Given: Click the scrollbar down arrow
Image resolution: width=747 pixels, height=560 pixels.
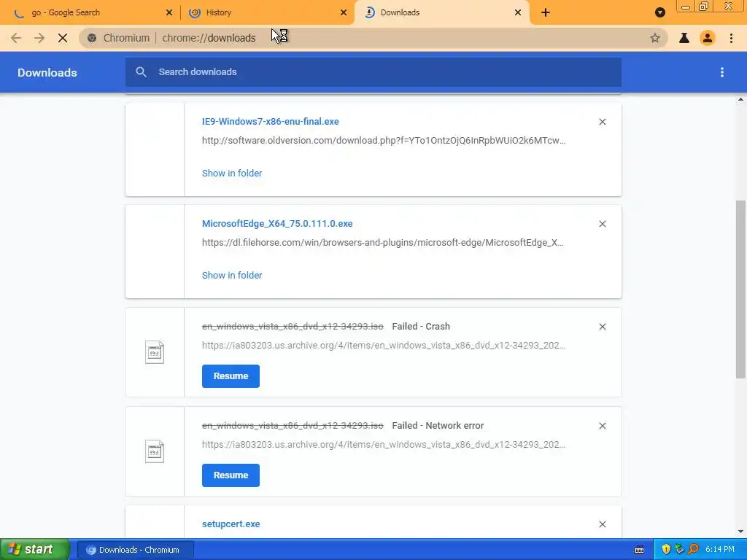Looking at the screenshot, I should [740, 532].
